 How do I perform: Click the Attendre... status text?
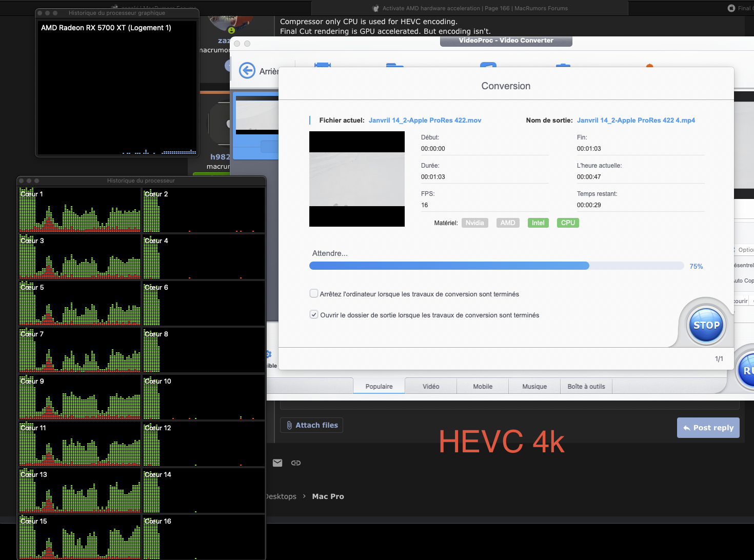click(x=330, y=253)
